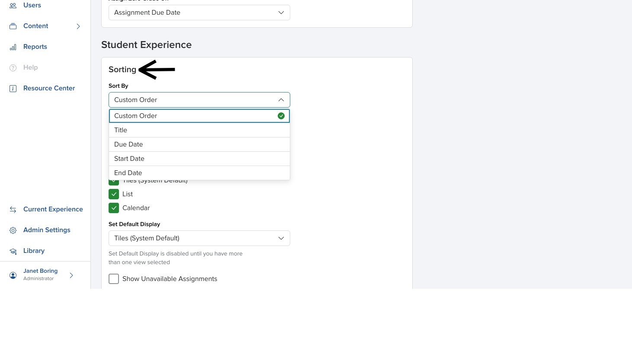This screenshot has height=364, width=632.
Task: Click the Student Experience heading
Action: [146, 45]
